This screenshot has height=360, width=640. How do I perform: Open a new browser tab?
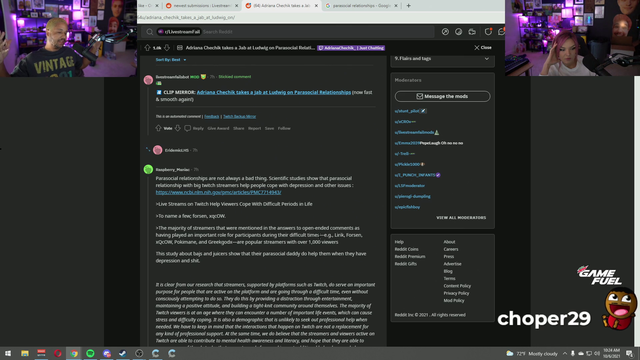pyautogui.click(x=409, y=6)
